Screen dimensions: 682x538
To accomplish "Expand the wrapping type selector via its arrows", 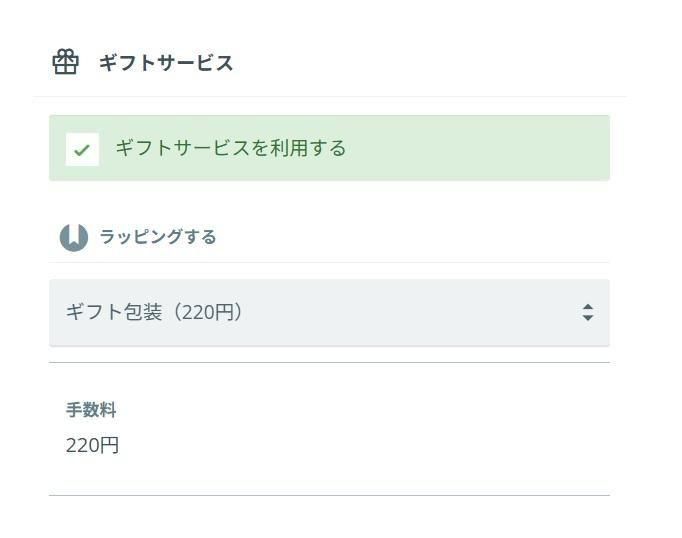I will pyautogui.click(x=588, y=312).
